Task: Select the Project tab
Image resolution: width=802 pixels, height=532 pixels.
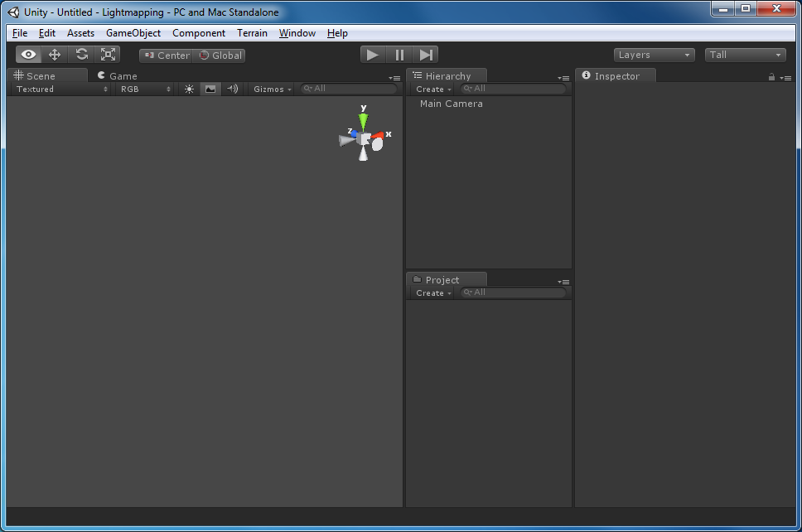Action: click(x=447, y=280)
